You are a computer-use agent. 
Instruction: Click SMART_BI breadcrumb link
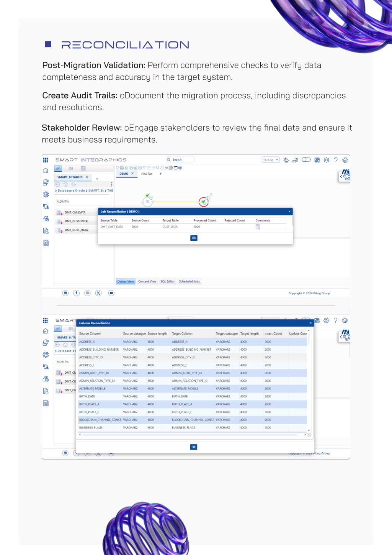click(96, 190)
